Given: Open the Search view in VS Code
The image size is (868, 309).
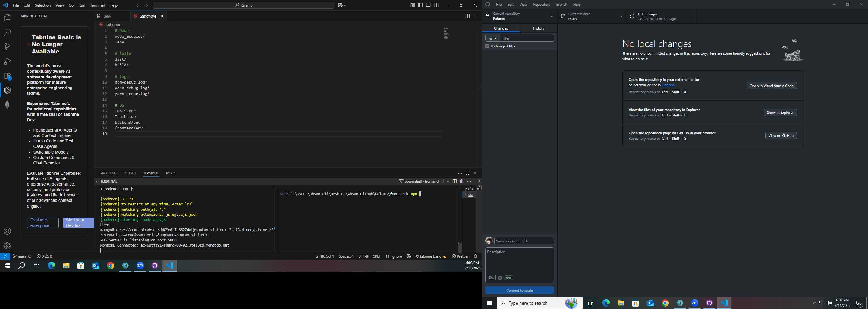Looking at the screenshot, I should tap(7, 32).
